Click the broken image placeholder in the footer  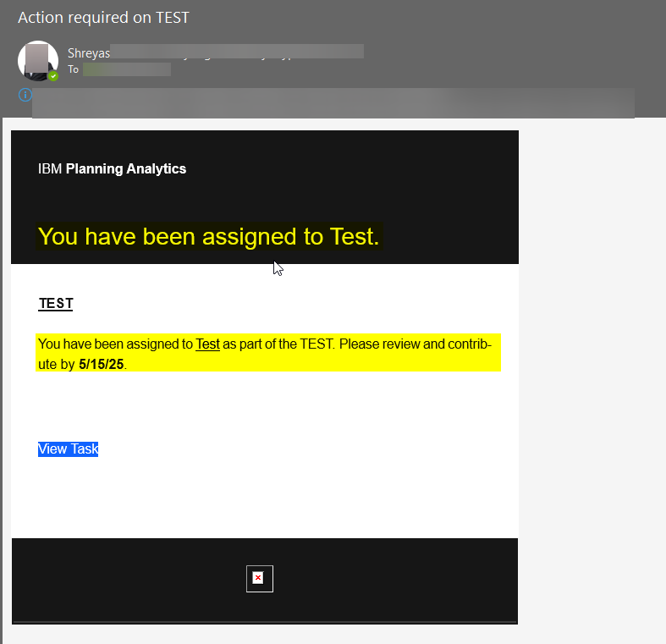(x=260, y=579)
